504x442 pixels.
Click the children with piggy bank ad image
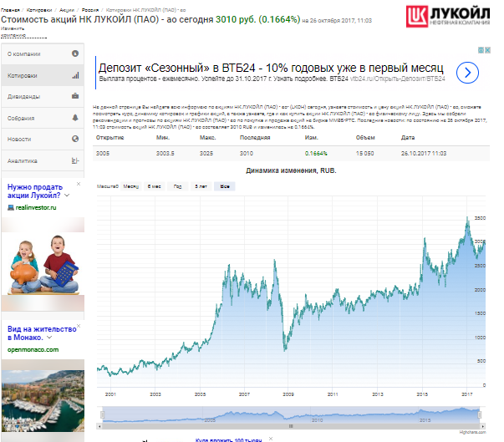tap(43, 264)
